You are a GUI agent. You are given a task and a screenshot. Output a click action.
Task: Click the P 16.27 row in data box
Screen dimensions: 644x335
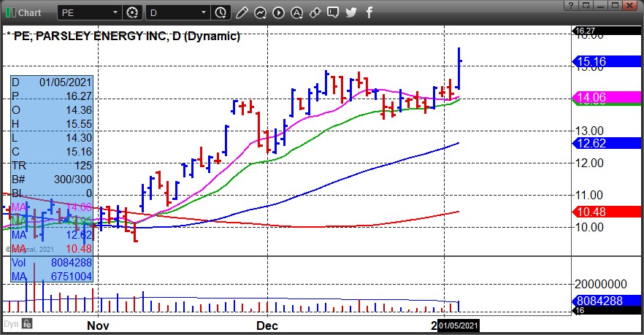pyautogui.click(x=52, y=96)
